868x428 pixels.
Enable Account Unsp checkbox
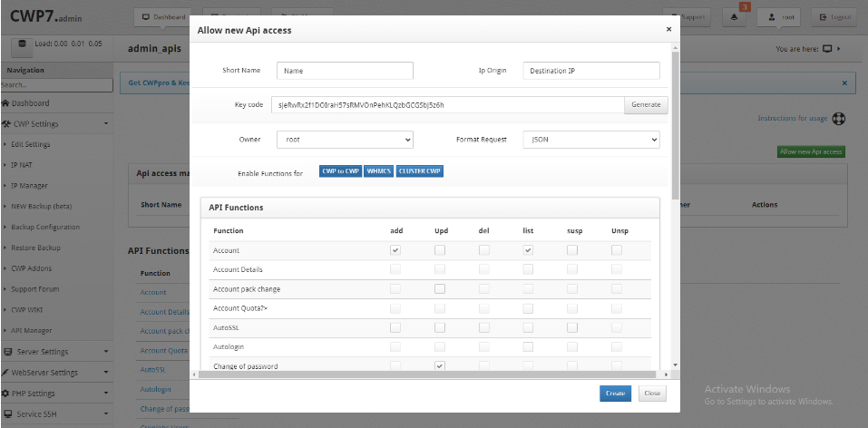617,250
